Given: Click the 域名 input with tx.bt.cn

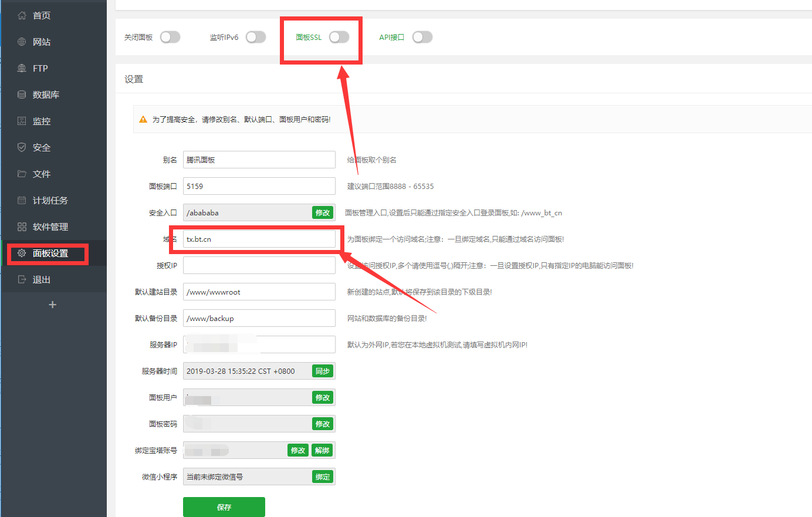Looking at the screenshot, I should click(259, 239).
